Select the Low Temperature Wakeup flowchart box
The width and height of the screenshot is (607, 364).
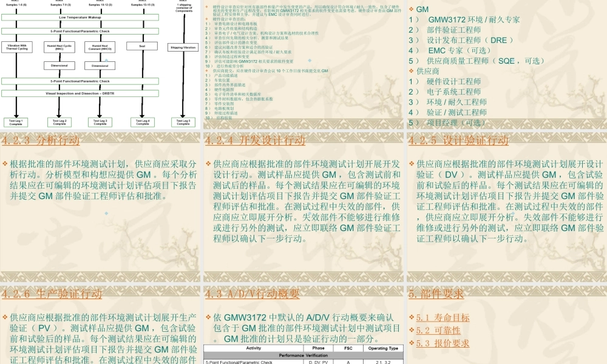80,18
